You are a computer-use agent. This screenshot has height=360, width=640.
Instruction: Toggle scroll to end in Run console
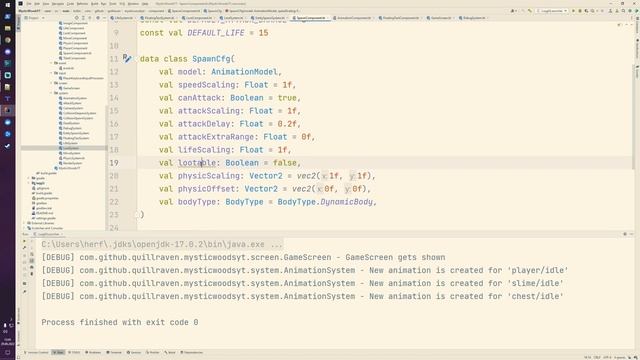coord(32,261)
